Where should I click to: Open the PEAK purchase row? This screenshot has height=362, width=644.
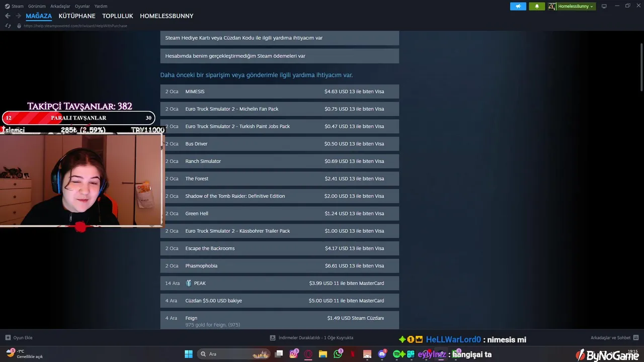click(280, 283)
